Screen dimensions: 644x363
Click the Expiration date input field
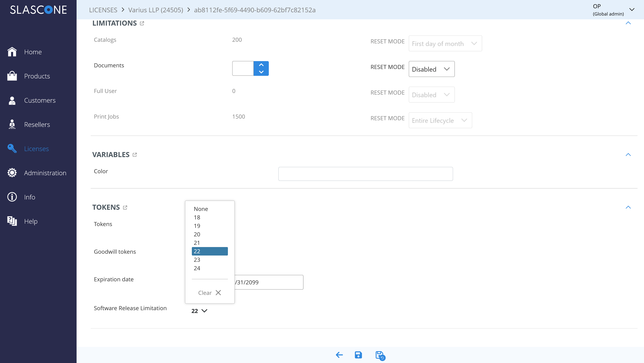click(x=269, y=282)
